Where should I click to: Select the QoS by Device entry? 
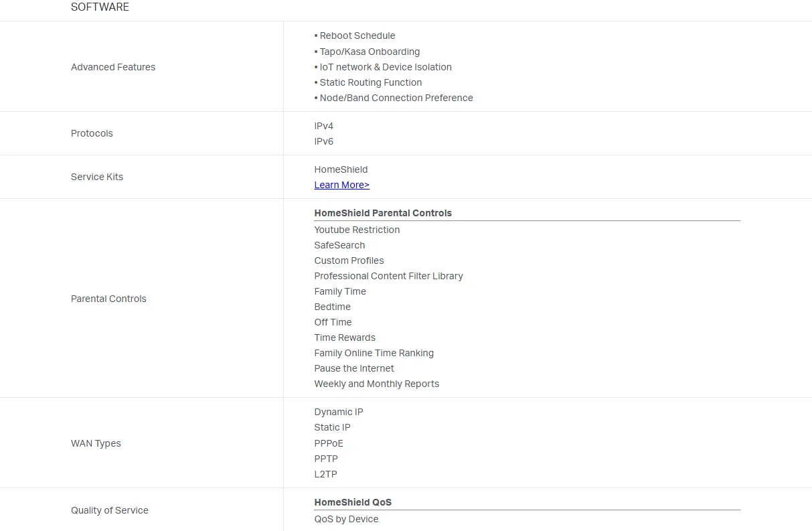346,519
